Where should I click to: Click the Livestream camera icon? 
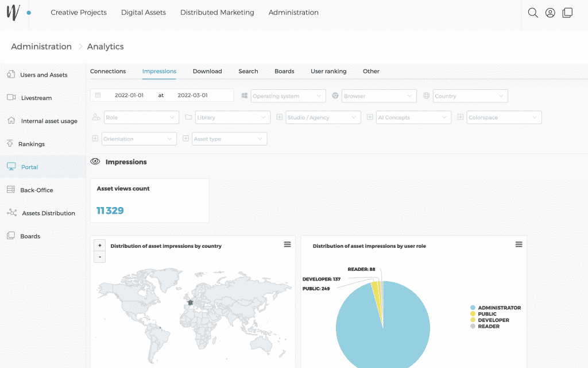11,98
